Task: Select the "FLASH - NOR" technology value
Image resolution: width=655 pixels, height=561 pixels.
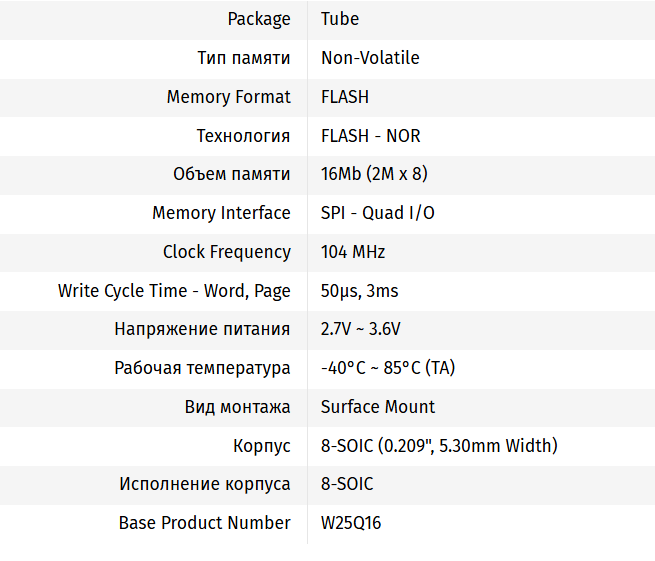Action: pyautogui.click(x=370, y=136)
